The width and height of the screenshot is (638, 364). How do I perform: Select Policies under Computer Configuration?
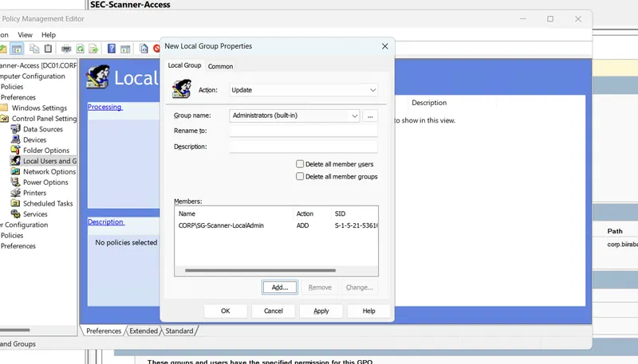tap(12, 87)
